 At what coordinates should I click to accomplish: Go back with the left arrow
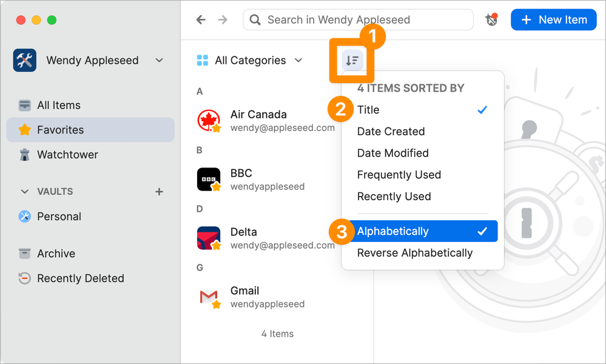coord(201,20)
